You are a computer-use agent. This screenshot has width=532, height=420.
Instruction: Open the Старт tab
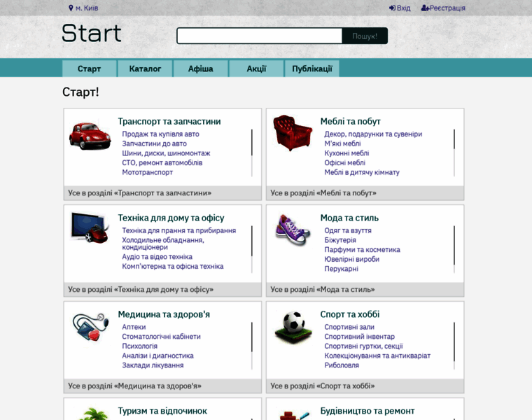[x=89, y=69]
